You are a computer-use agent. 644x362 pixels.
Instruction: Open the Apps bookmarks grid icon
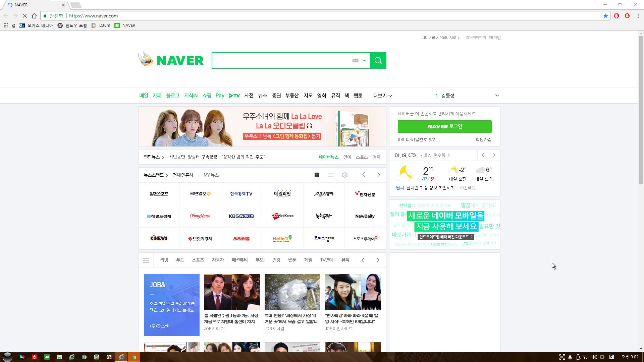pos(6,25)
